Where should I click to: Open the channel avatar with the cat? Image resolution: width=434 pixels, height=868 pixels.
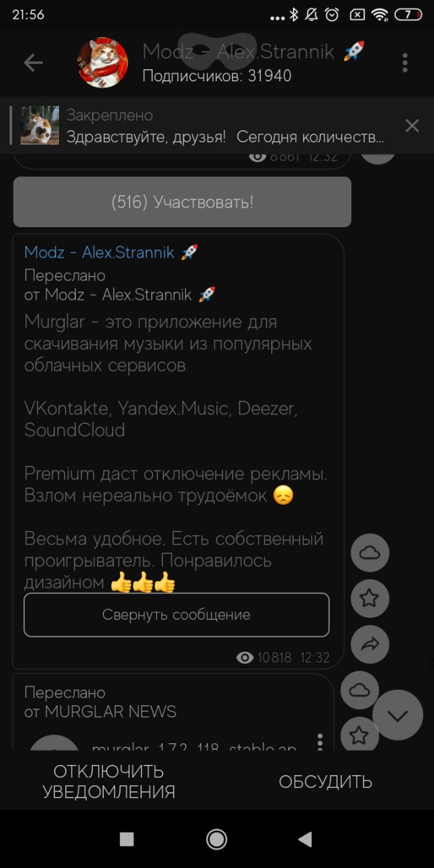[103, 62]
